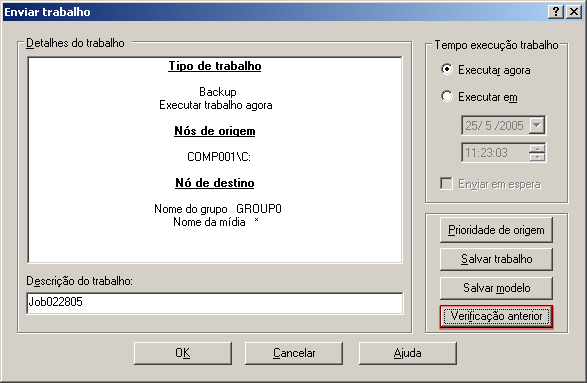Click the Salvar trabalho button
The image size is (587, 383).
496,259
